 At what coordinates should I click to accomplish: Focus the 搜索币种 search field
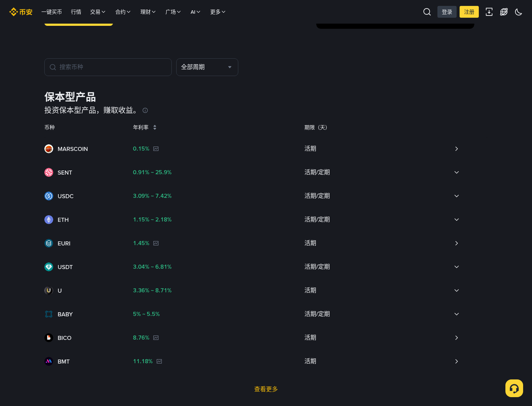[x=108, y=67]
